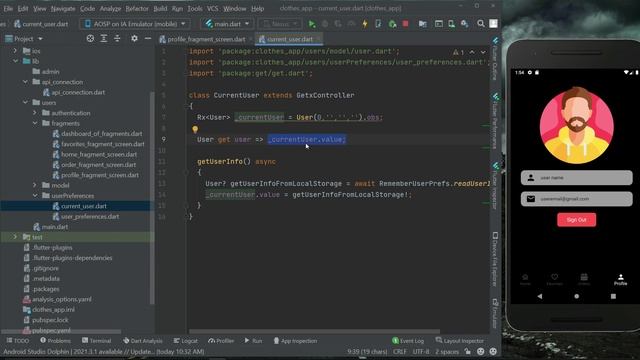640x360 pixels.
Task: Open the File menu
Action: (8, 8)
